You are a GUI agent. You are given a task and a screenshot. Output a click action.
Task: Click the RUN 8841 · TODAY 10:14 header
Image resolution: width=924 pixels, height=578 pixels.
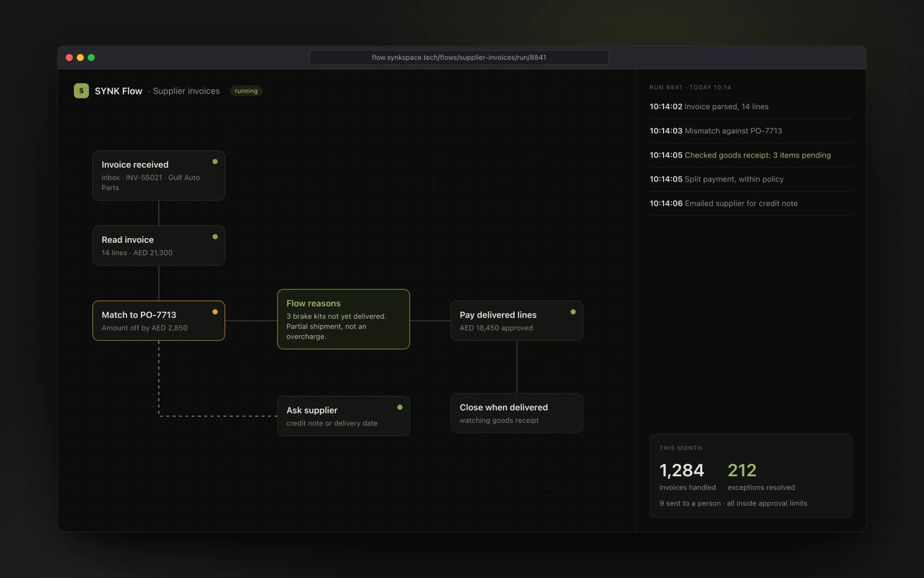[690, 87]
